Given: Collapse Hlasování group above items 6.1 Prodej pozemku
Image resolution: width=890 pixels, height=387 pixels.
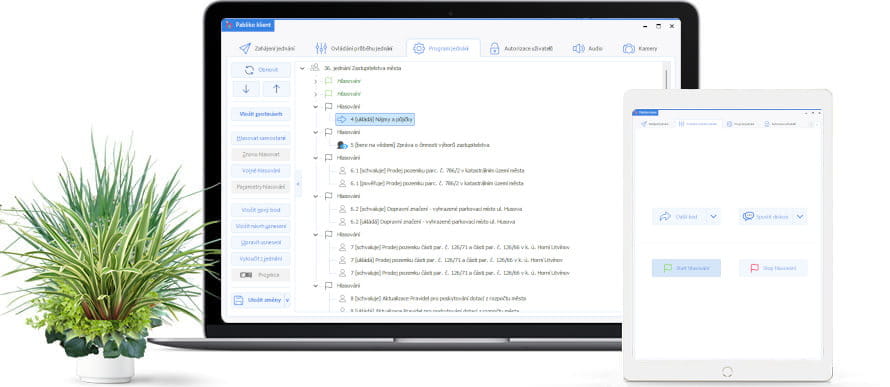Looking at the screenshot, I should coord(316,158).
